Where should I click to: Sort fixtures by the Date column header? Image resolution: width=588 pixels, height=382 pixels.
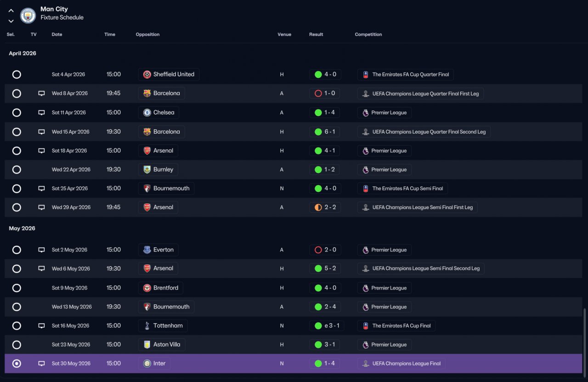click(x=57, y=34)
